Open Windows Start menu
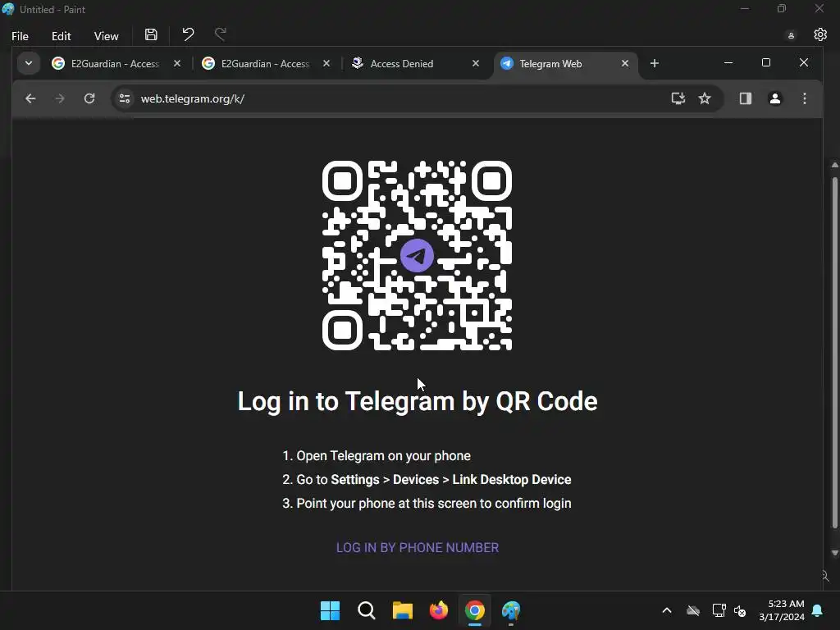The width and height of the screenshot is (840, 630). 330,610
